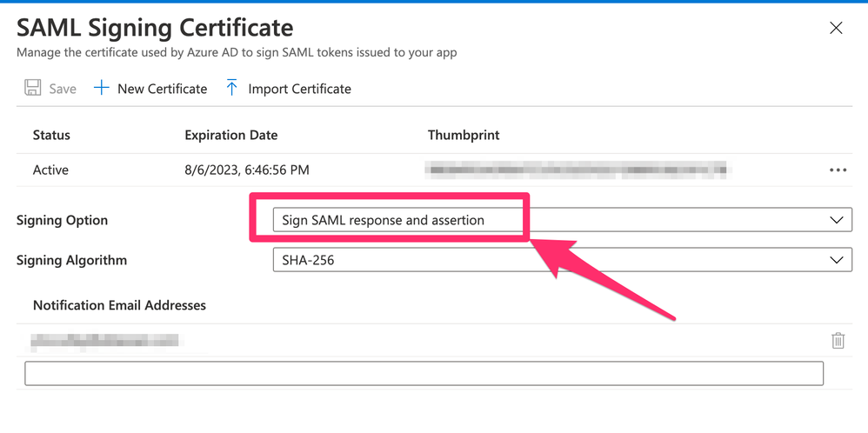
Task: Click the Import Certificate button text
Action: pyautogui.click(x=299, y=89)
